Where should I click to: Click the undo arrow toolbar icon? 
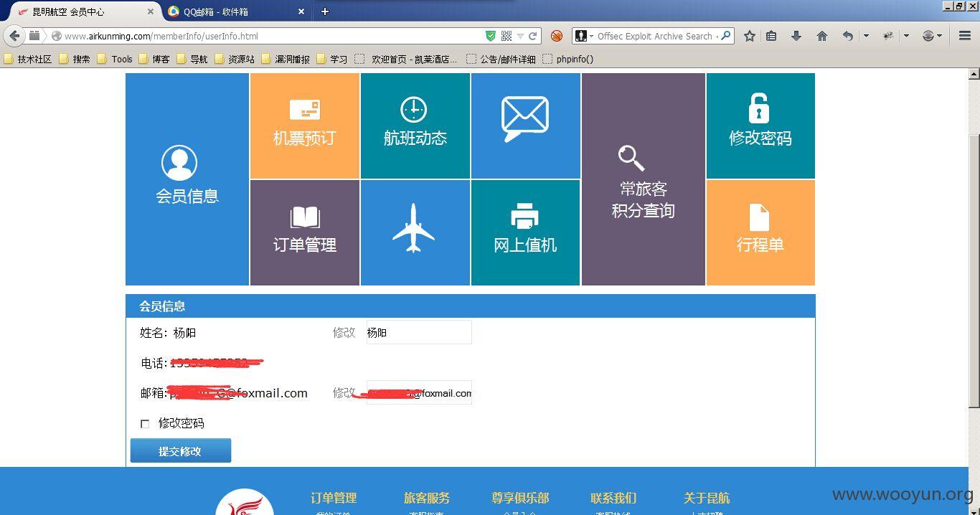point(848,36)
